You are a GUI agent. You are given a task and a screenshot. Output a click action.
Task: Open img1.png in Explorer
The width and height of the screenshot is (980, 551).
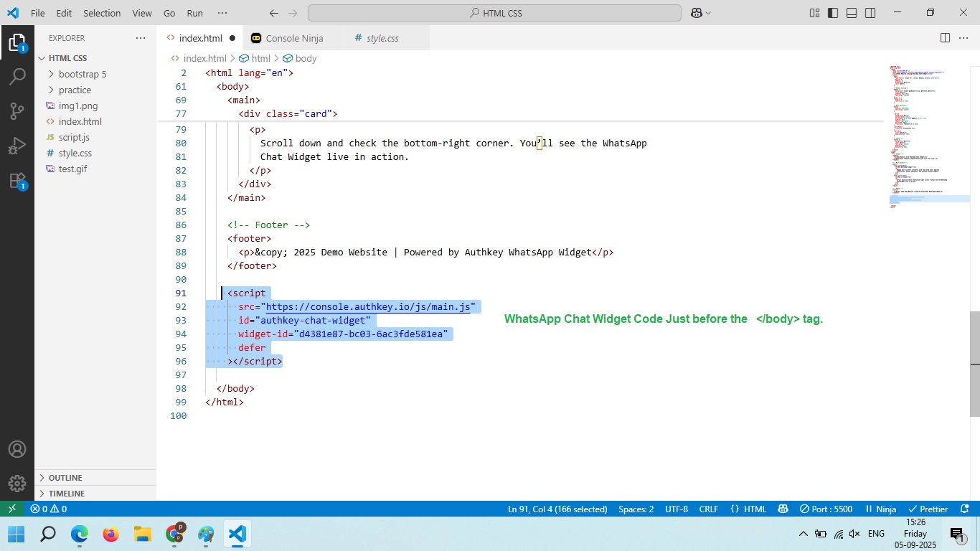[95, 105]
